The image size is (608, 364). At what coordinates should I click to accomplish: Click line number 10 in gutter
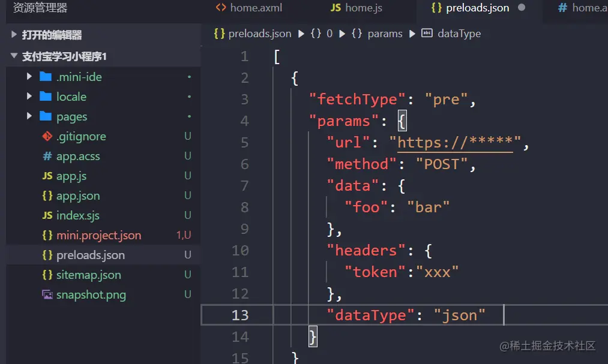tap(240, 250)
